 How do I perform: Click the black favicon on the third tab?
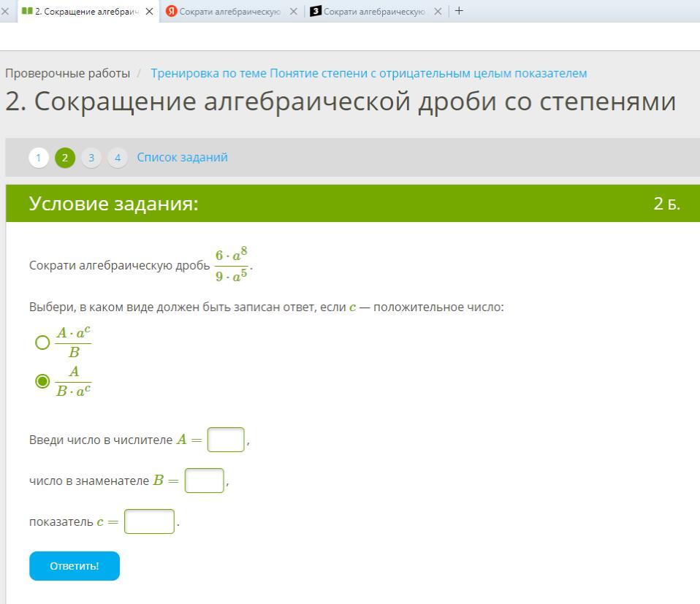[x=316, y=11]
